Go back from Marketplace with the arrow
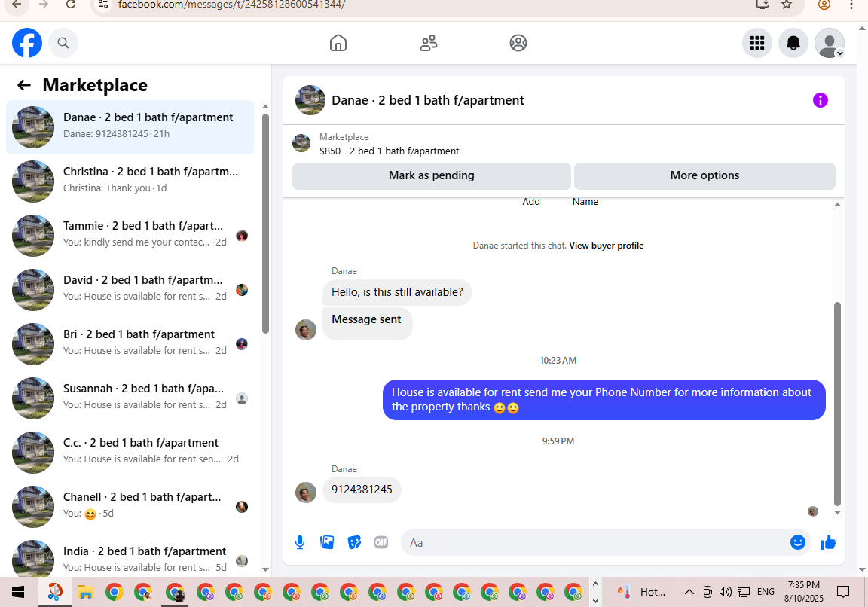 point(24,84)
